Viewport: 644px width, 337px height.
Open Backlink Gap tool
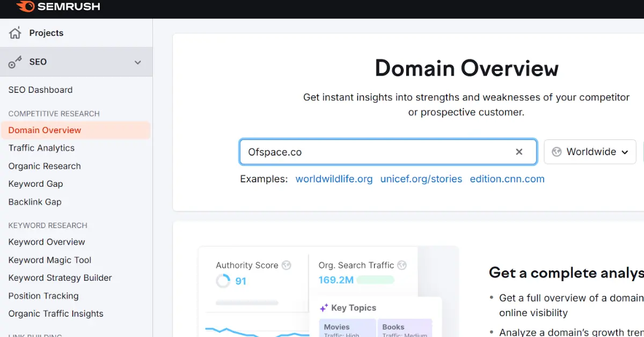(35, 202)
